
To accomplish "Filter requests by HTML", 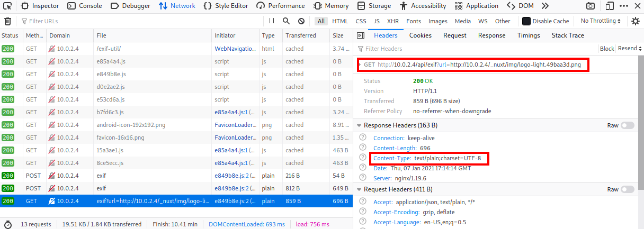I will click(x=340, y=21).
